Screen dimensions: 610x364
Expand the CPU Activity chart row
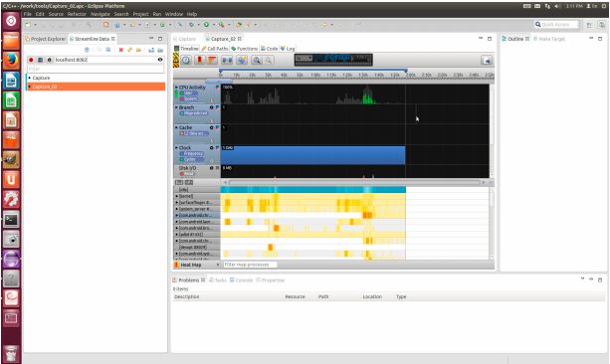pos(176,88)
